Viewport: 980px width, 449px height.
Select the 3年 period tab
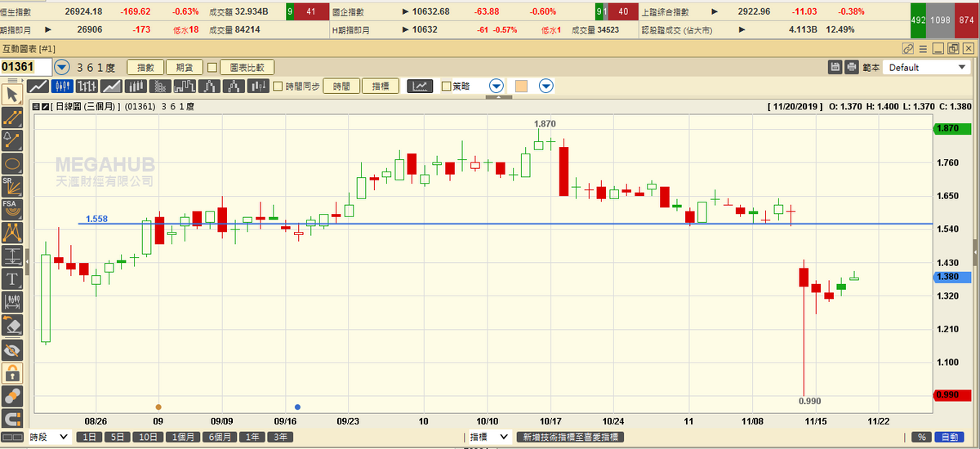pos(280,437)
